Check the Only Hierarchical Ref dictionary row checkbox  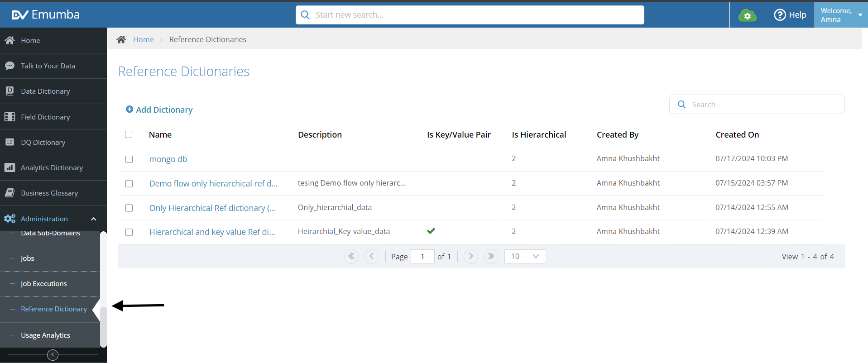[129, 208]
